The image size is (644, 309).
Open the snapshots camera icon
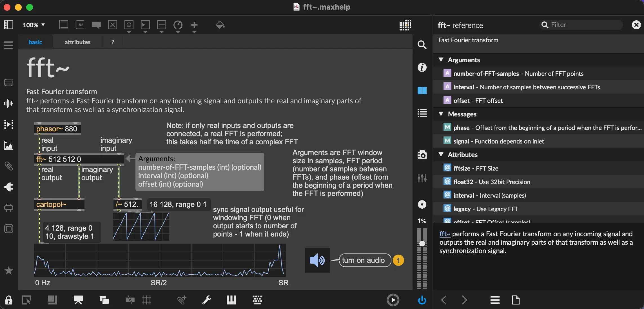coord(422,155)
